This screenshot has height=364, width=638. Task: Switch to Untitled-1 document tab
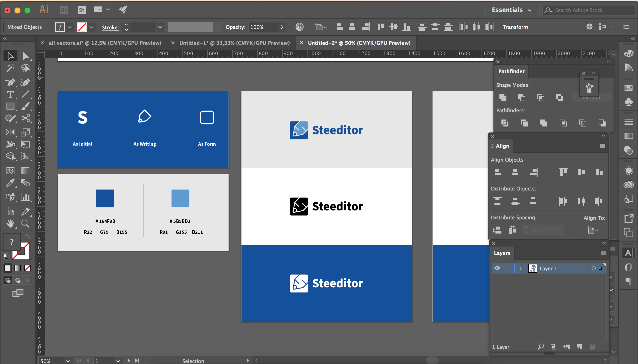(234, 43)
